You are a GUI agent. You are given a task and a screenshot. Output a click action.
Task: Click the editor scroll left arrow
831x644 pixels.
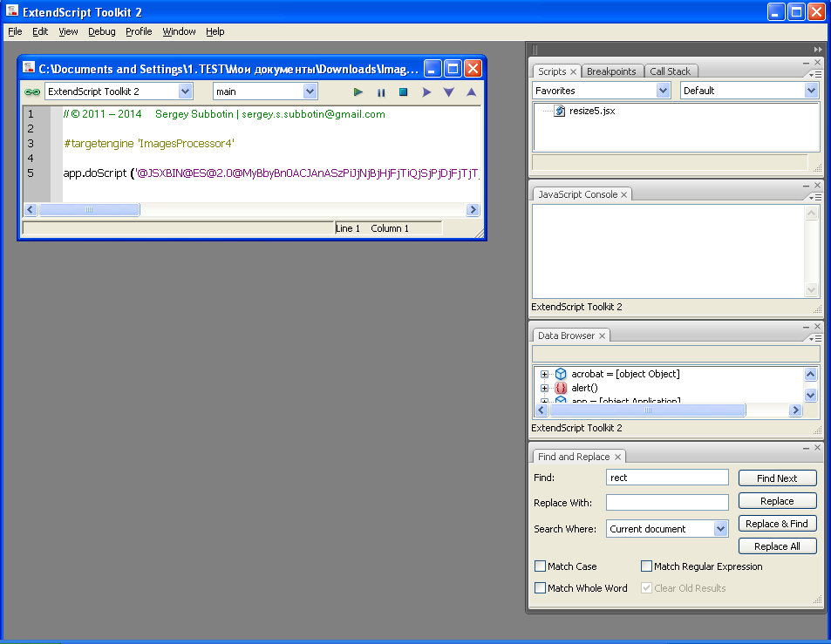coord(31,210)
